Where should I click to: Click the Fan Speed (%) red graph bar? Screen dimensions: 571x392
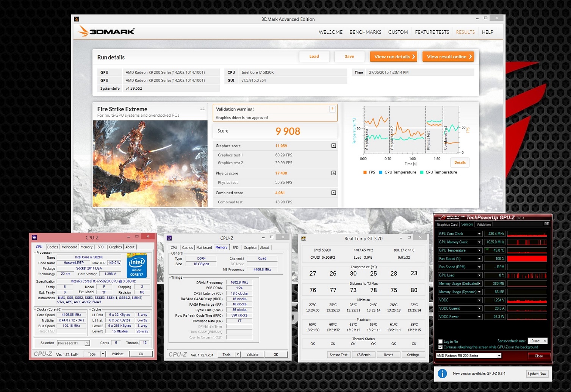[x=527, y=259]
